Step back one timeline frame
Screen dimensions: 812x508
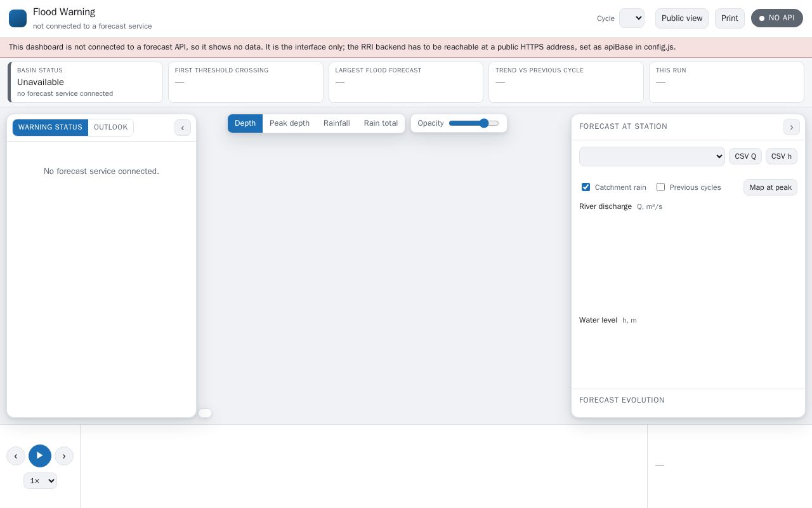coord(16,456)
